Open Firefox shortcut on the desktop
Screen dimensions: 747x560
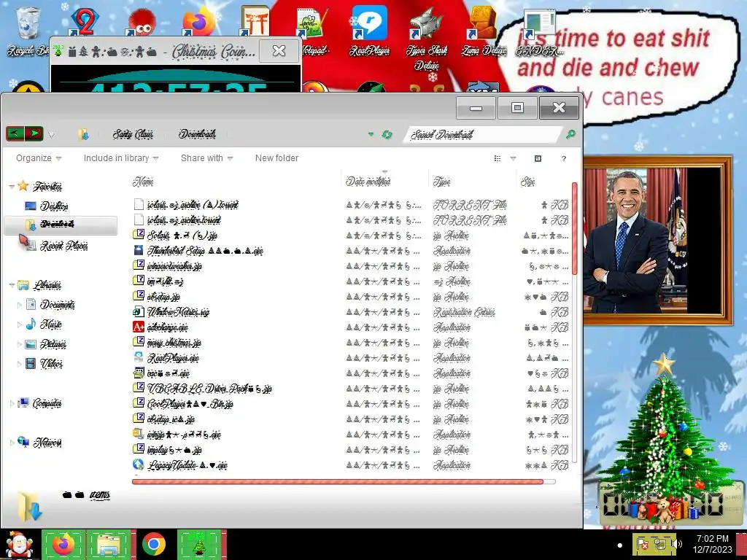[198, 21]
